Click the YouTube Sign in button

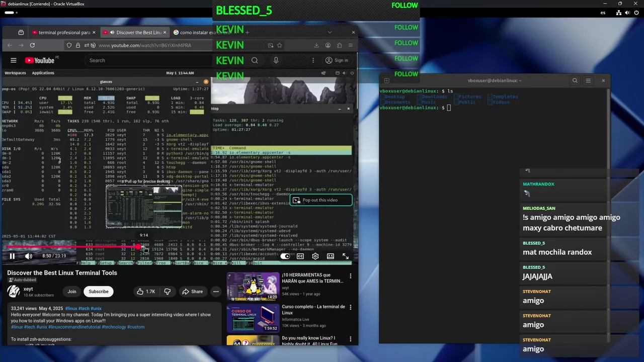[337, 60]
